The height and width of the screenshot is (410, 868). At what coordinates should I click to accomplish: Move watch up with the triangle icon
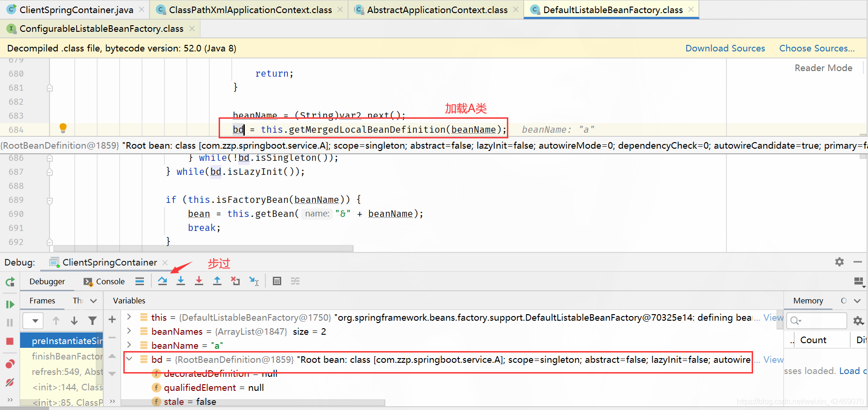pyautogui.click(x=112, y=356)
